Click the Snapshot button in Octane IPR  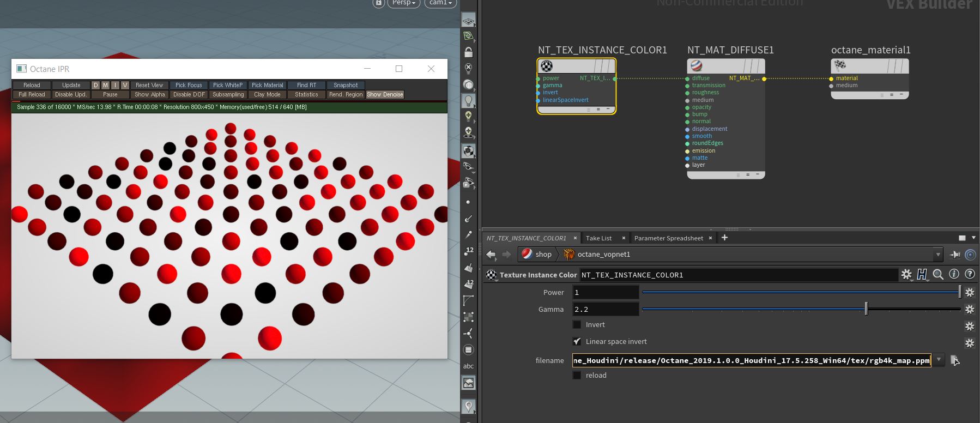click(346, 85)
